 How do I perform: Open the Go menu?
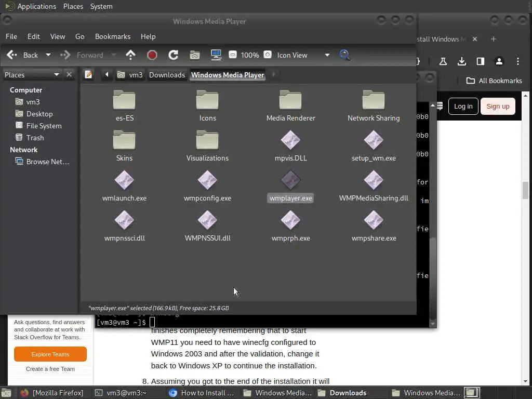tap(79, 36)
